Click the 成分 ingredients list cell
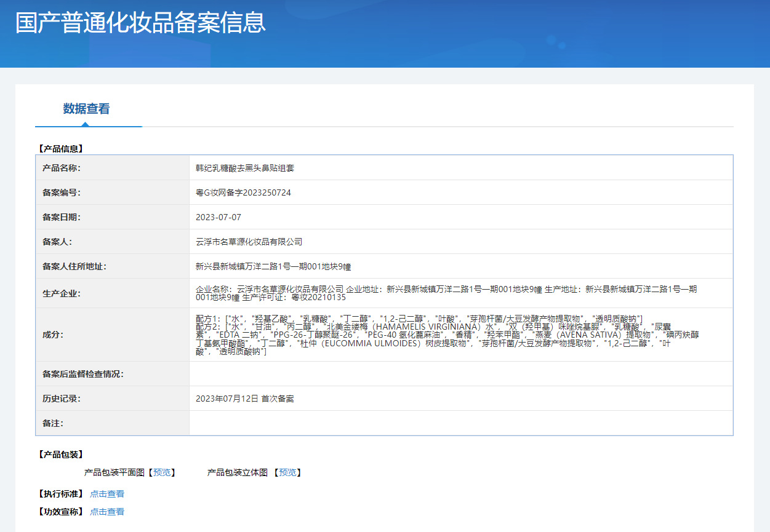 pos(461,335)
